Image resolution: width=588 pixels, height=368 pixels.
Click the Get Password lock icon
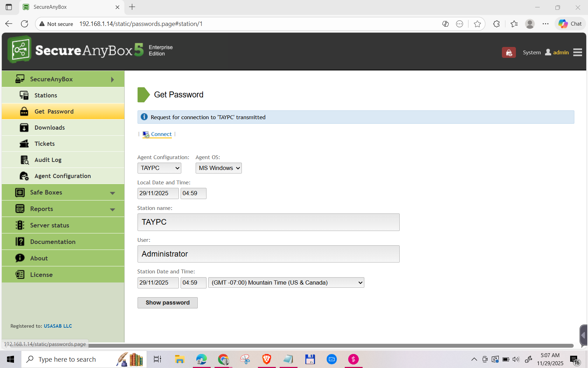click(x=24, y=111)
